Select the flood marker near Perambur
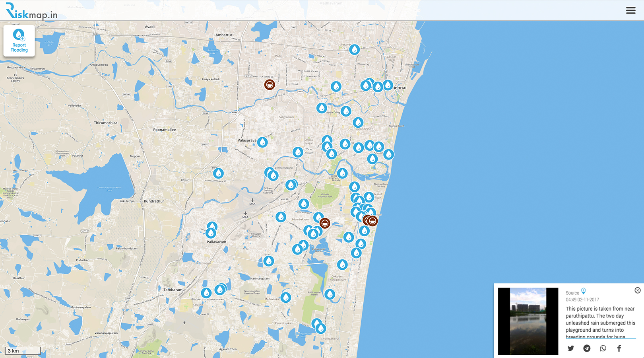Image resolution: width=644 pixels, height=358 pixels. pos(354,49)
